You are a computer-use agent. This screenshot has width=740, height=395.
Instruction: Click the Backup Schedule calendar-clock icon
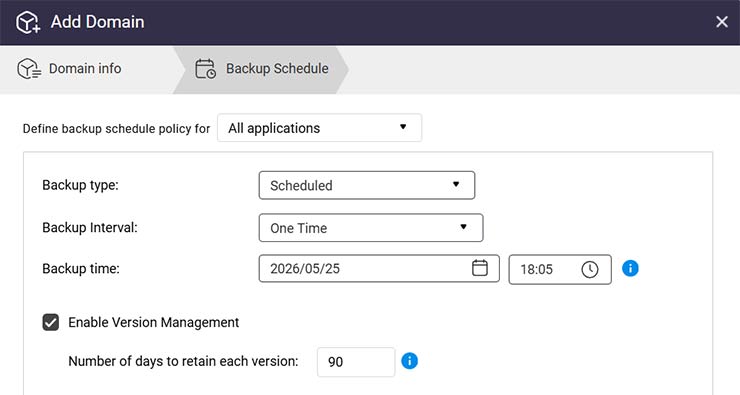(x=205, y=69)
